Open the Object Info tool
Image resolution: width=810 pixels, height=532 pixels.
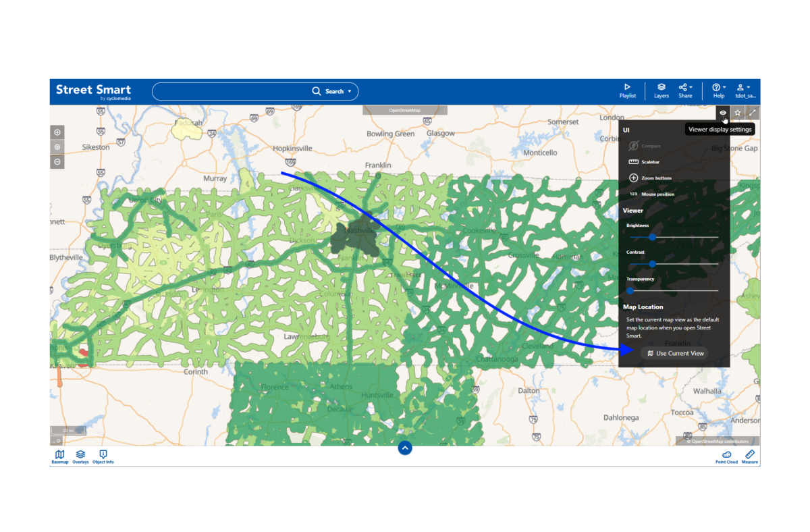(x=103, y=457)
